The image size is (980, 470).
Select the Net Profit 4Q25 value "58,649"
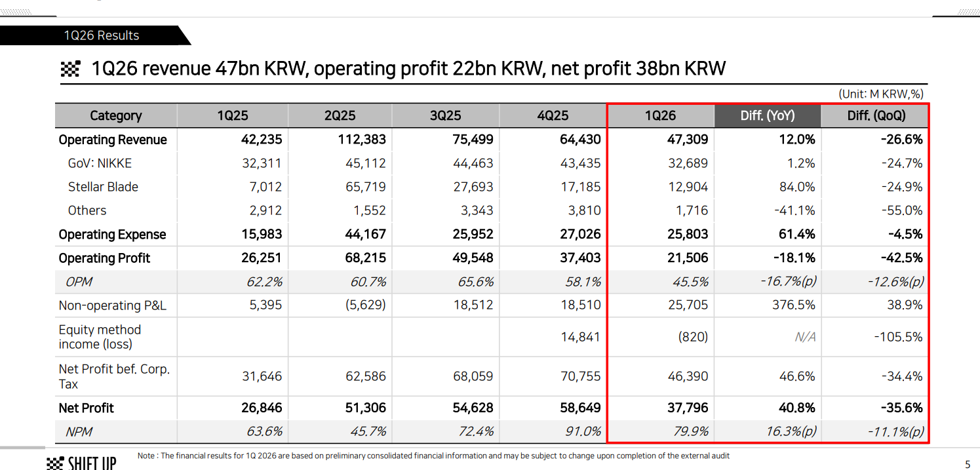click(581, 408)
